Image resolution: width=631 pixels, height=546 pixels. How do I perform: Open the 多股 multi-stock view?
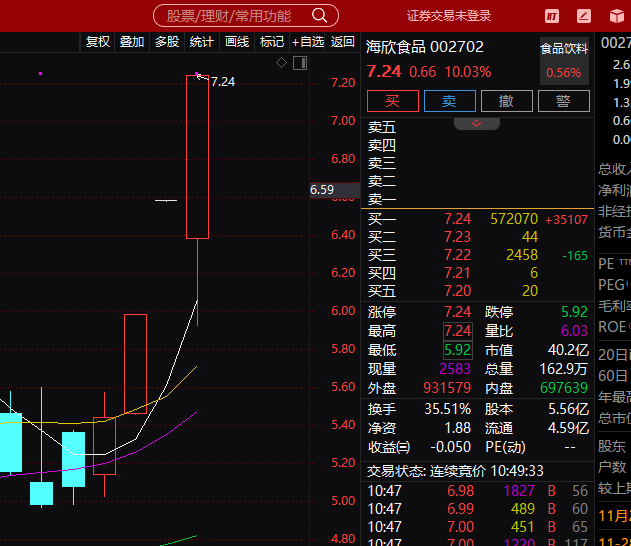[167, 41]
